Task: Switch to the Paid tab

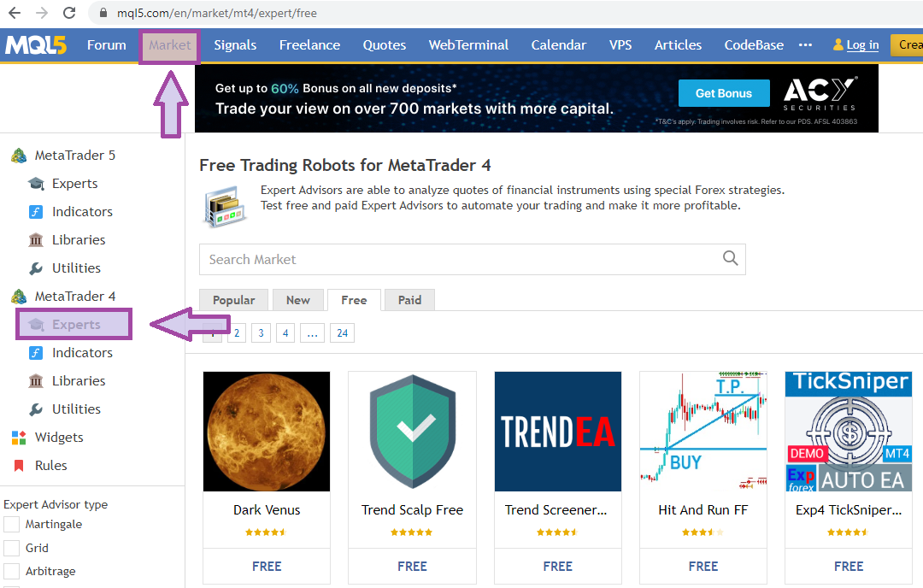Action: [x=409, y=300]
